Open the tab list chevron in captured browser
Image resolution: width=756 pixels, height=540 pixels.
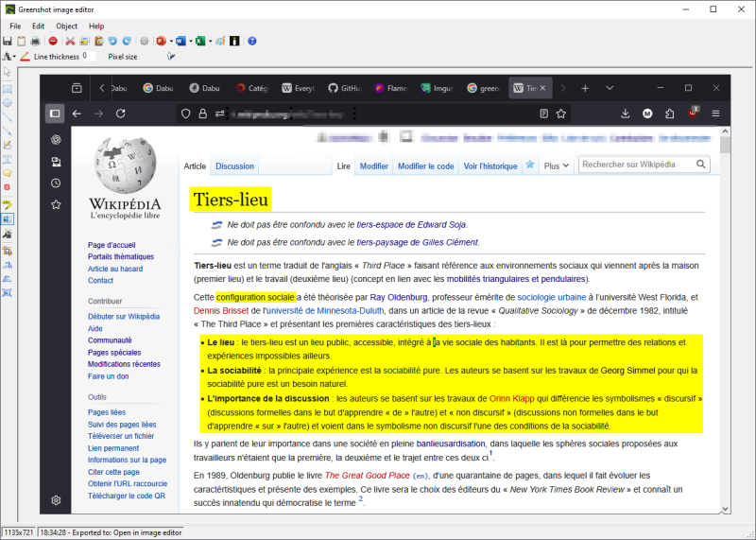610,88
